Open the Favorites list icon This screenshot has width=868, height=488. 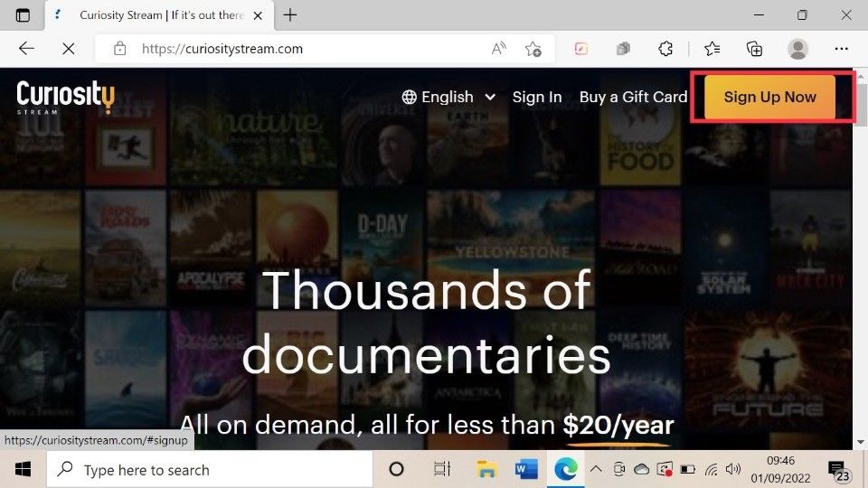coord(712,49)
